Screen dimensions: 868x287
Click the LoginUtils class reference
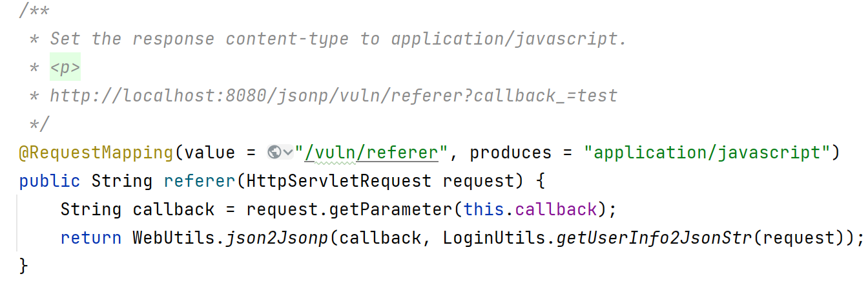pos(494,238)
